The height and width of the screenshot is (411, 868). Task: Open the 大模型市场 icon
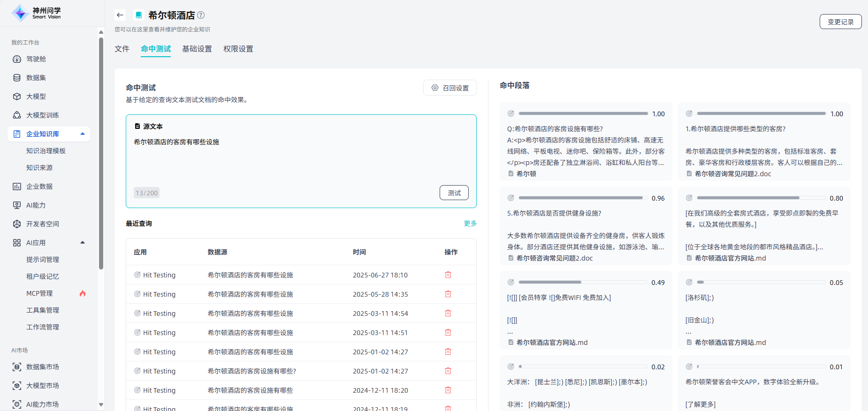coord(17,386)
